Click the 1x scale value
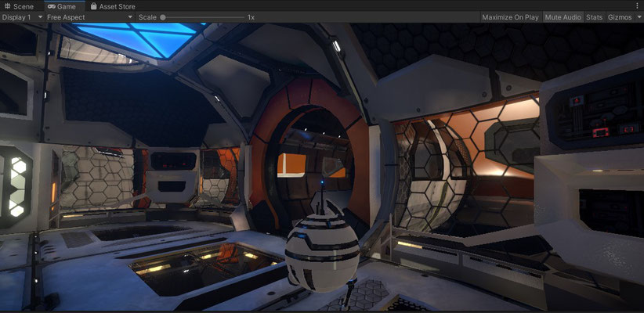Screen dimensions: 644x313 pyautogui.click(x=251, y=17)
